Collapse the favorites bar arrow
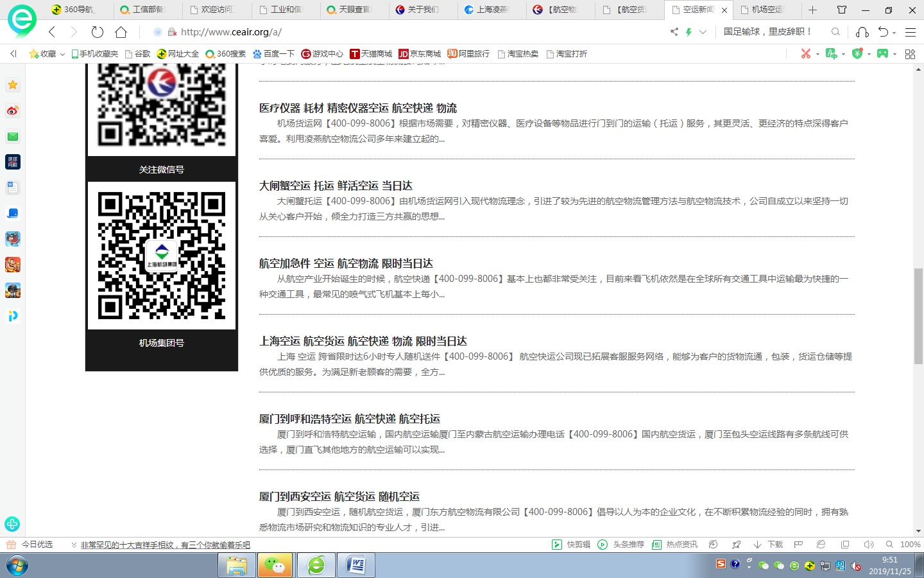 pyautogui.click(x=13, y=54)
